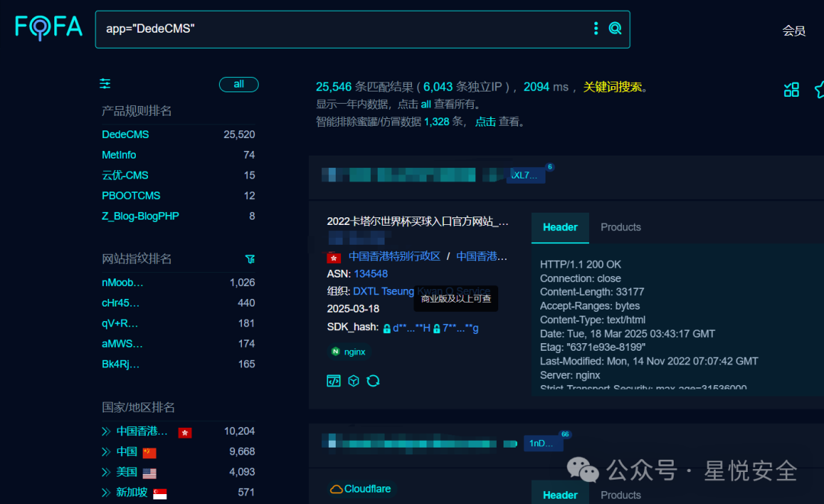This screenshot has width=824, height=504.
Task: Click the Server: nginx header line
Action: click(570, 375)
